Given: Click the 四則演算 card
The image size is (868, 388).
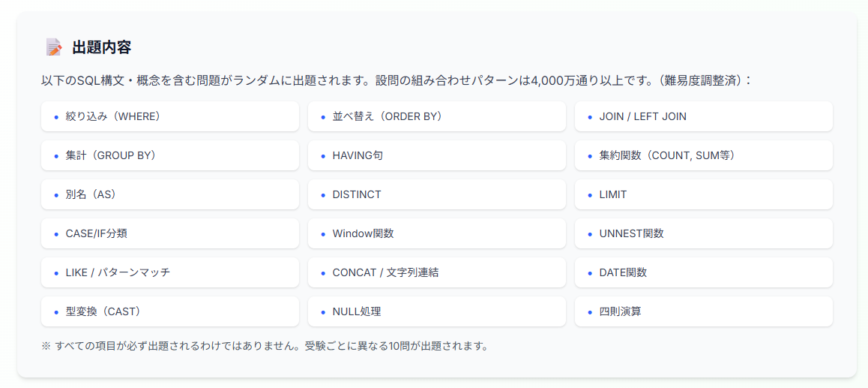Looking at the screenshot, I should pyautogui.click(x=703, y=311).
